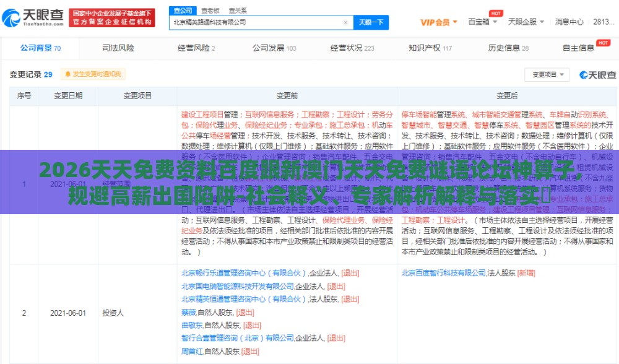Open 智行合壹管理咨询（北京）有限公司 link
The image size is (619, 364).
238,338
